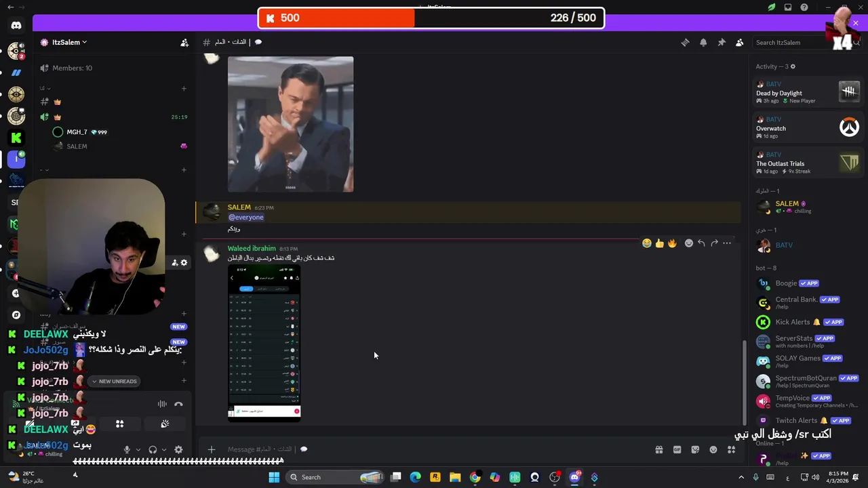868x488 pixels.
Task: React with the thumbs up emoji
Action: pyautogui.click(x=659, y=243)
